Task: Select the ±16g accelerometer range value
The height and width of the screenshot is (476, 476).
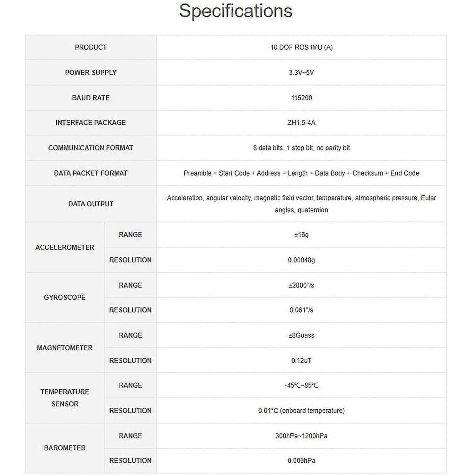Action: (301, 235)
